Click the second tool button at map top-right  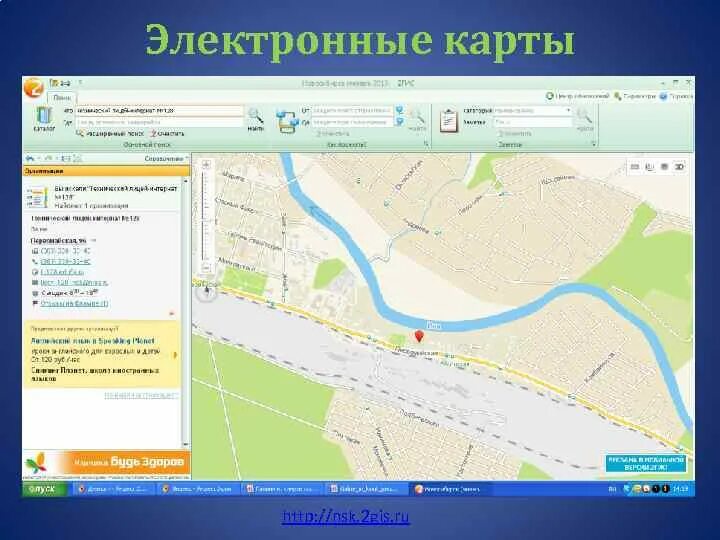pos(649,167)
